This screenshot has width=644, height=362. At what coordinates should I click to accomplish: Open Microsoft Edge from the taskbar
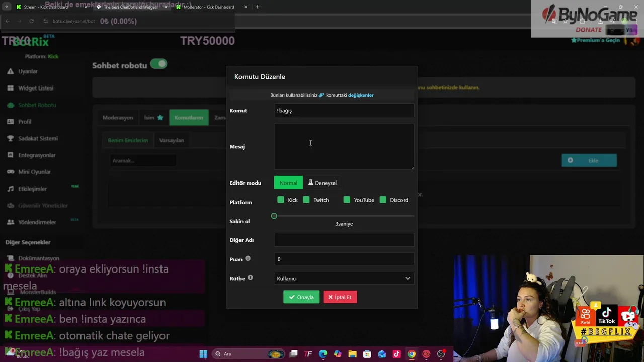coord(323,354)
